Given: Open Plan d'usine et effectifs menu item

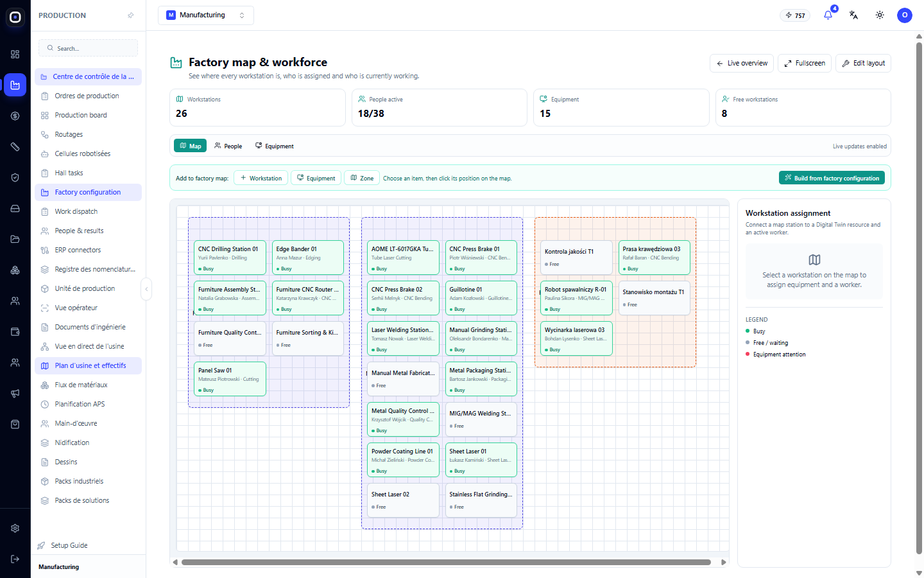Looking at the screenshot, I should (x=88, y=365).
